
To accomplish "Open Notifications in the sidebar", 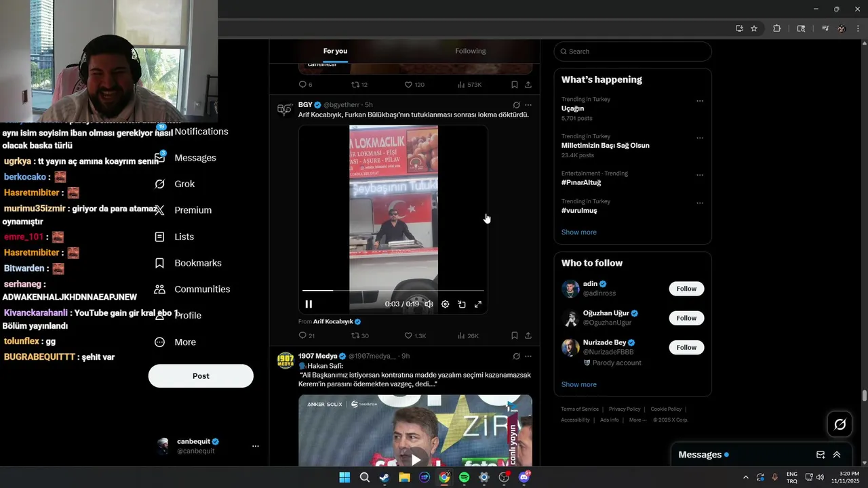I will click(x=201, y=131).
